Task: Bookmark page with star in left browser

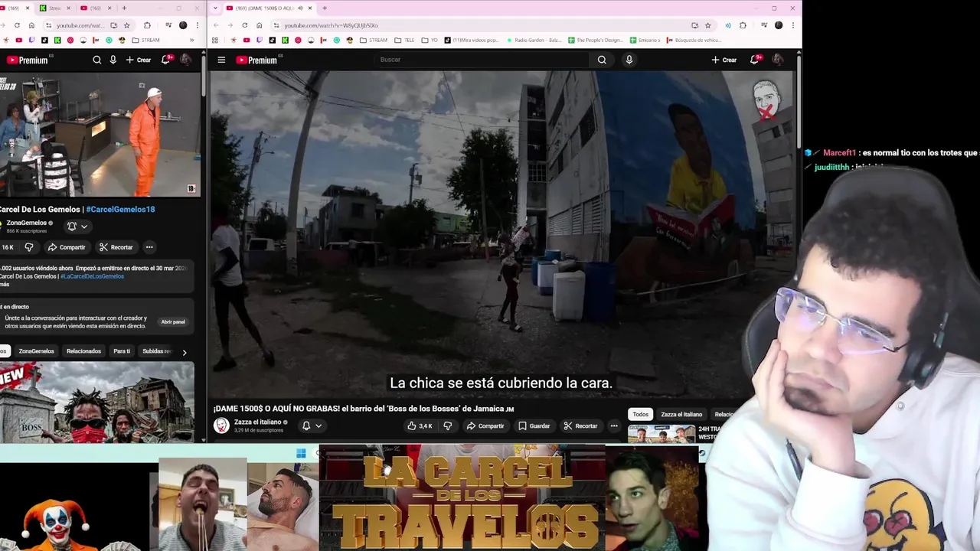Action: tap(127, 25)
